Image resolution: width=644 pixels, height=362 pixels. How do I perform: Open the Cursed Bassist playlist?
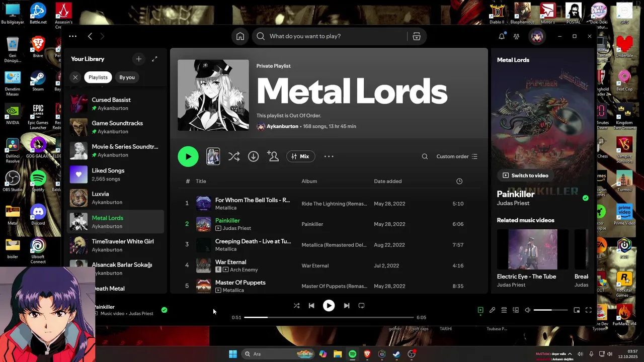(115, 104)
